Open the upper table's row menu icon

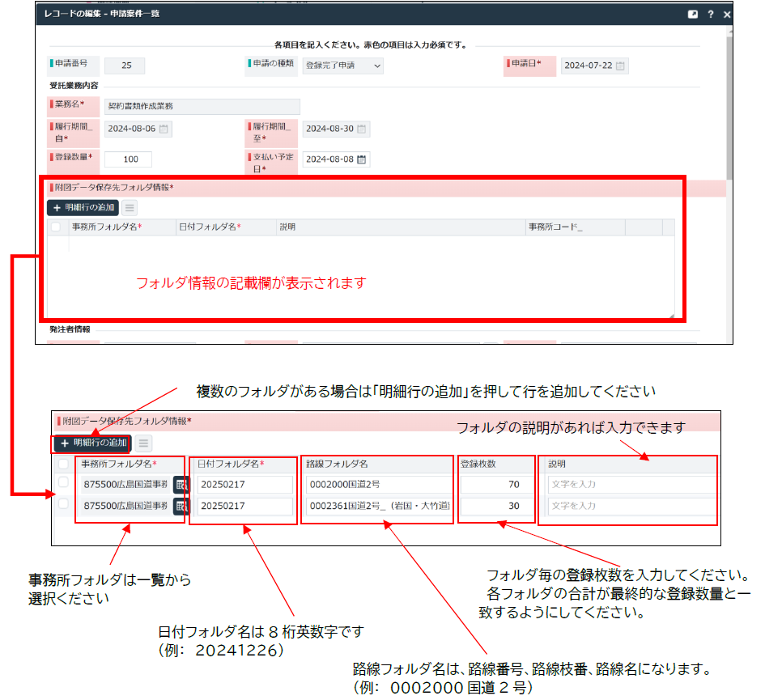(130, 207)
